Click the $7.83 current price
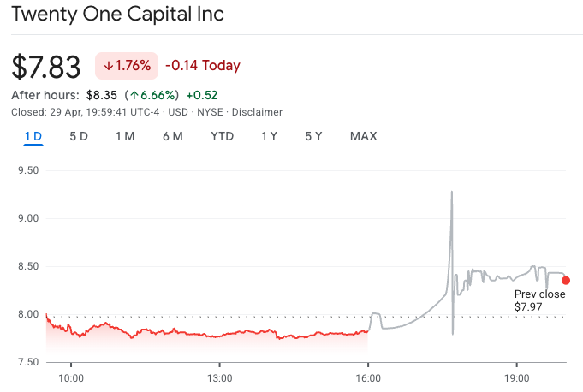583x392 pixels. (46, 66)
